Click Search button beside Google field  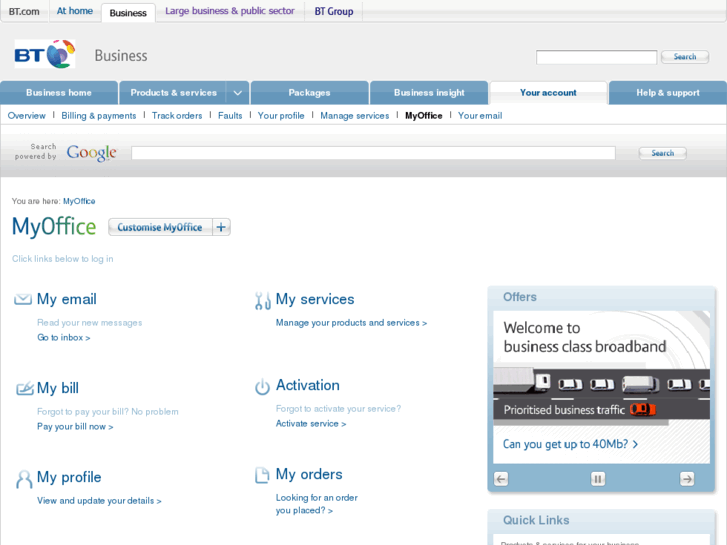point(663,153)
